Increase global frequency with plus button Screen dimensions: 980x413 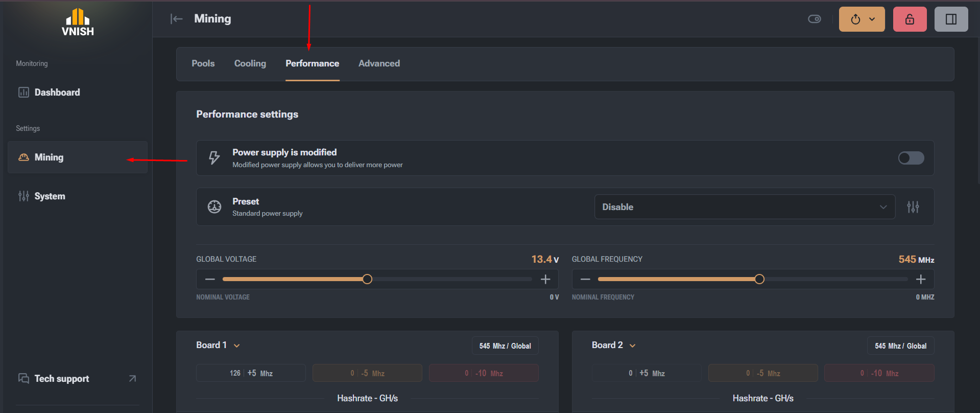tap(921, 279)
